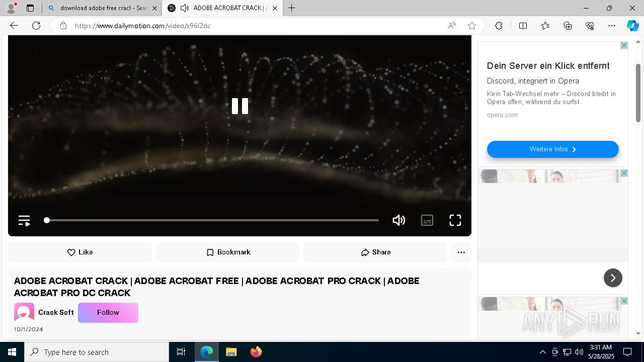The width and height of the screenshot is (644, 362).
Task: Pause the video with the center pause icon
Action: (x=240, y=106)
